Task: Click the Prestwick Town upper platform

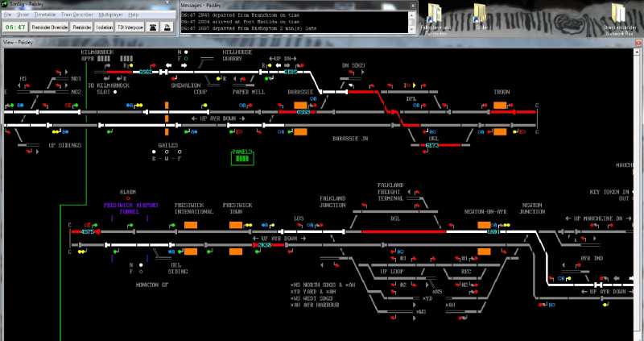Action: [x=236, y=225]
